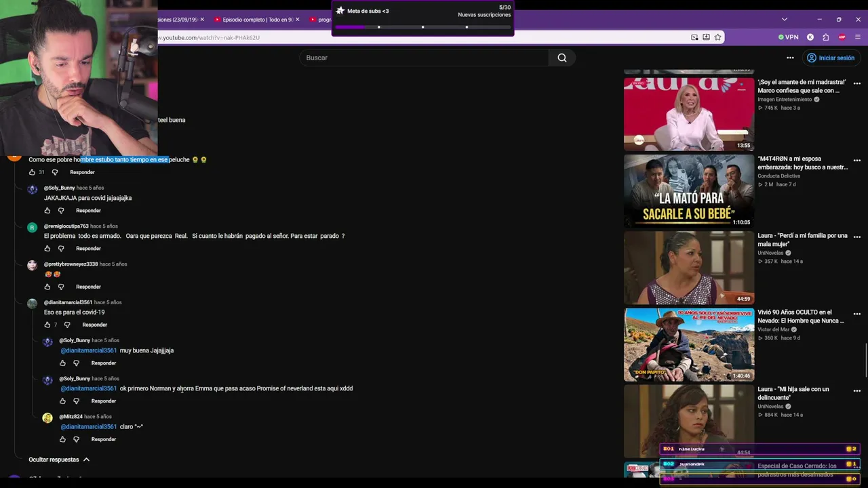Image resolution: width=868 pixels, height=488 pixels.
Task: Open options for Vivió 90 Años OCULTO video
Action: (x=857, y=314)
